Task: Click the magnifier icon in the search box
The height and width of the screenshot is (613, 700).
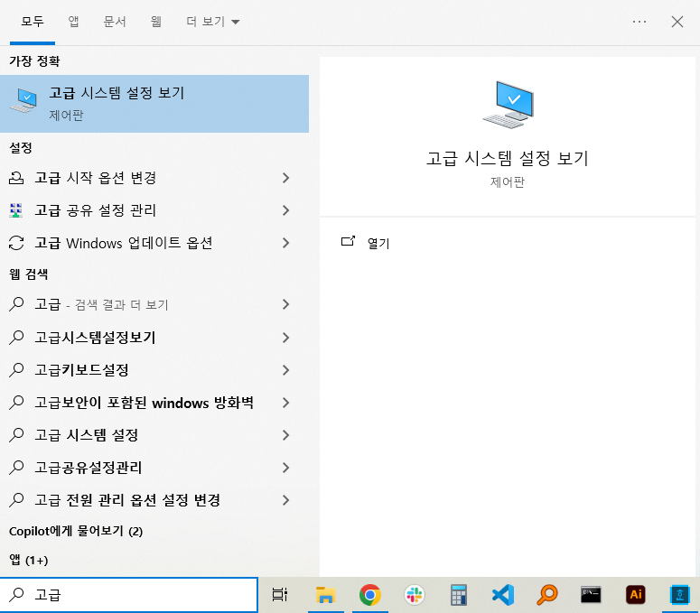Action: click(16, 594)
